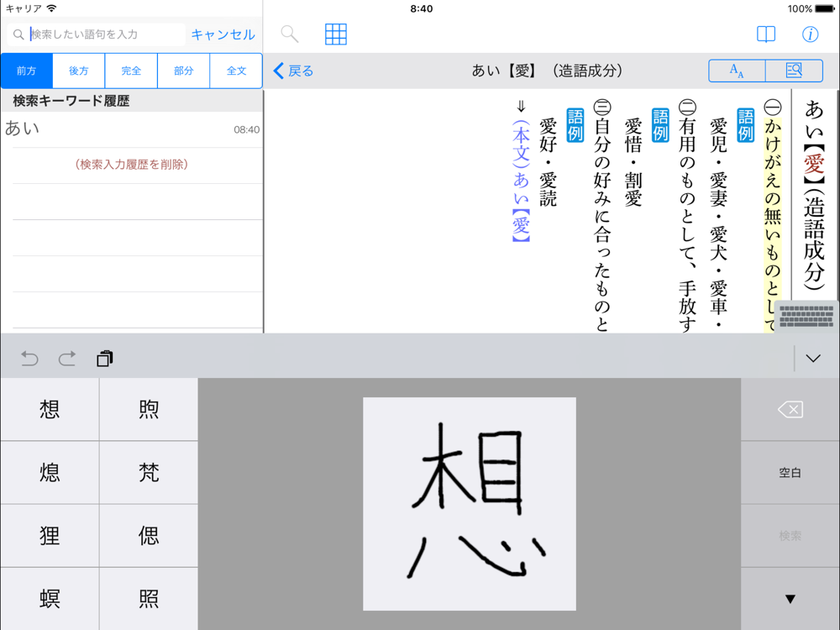Screen dimensions: 840x630
Task: Tap (検索入力履歴を削除) to clear history
Action: 132,165
